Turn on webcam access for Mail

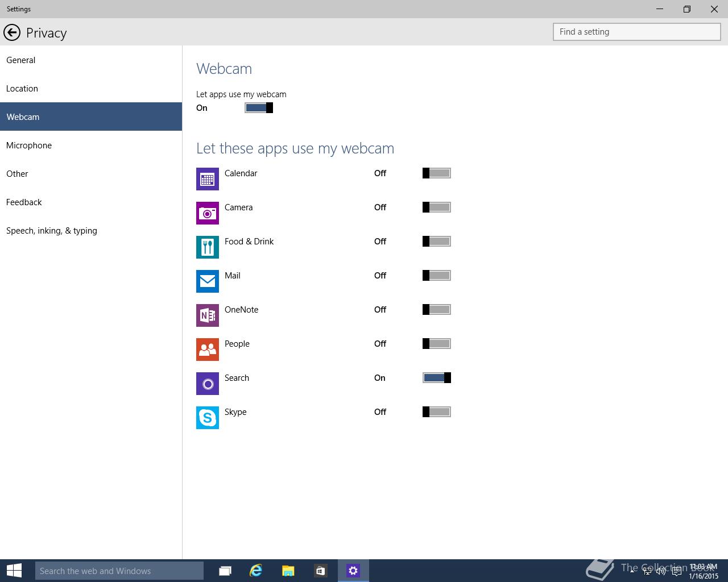tap(437, 276)
